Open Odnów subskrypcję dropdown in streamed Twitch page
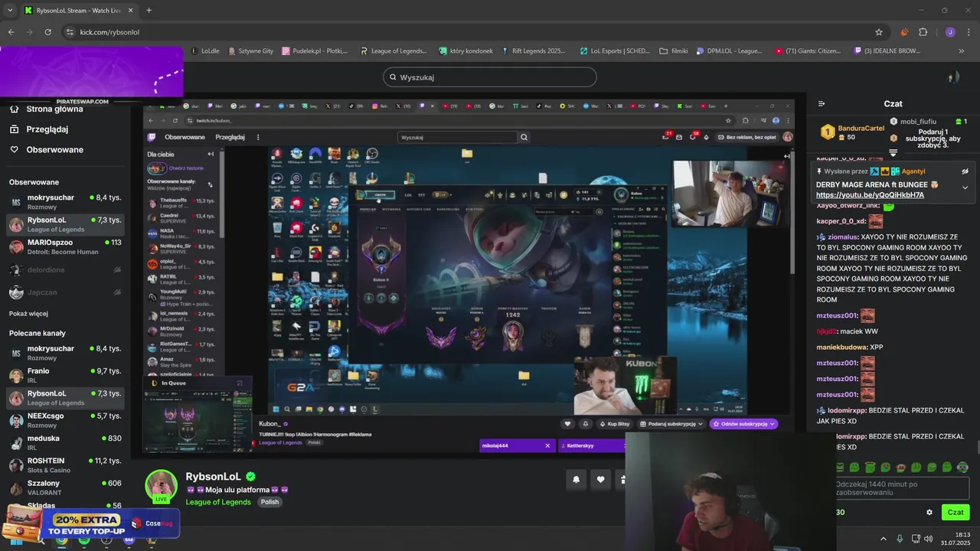The image size is (980, 551). pos(743,423)
